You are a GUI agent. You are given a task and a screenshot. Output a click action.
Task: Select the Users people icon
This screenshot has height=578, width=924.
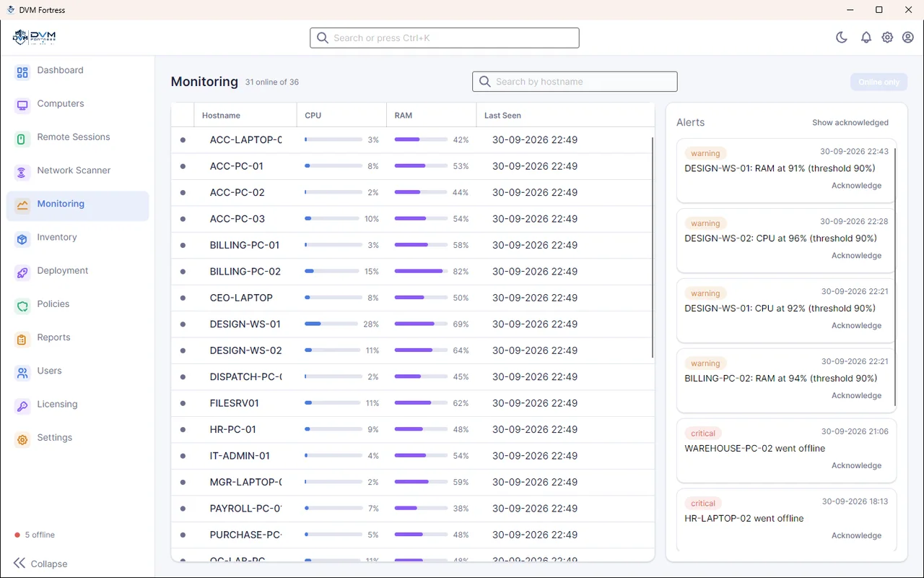(x=22, y=372)
